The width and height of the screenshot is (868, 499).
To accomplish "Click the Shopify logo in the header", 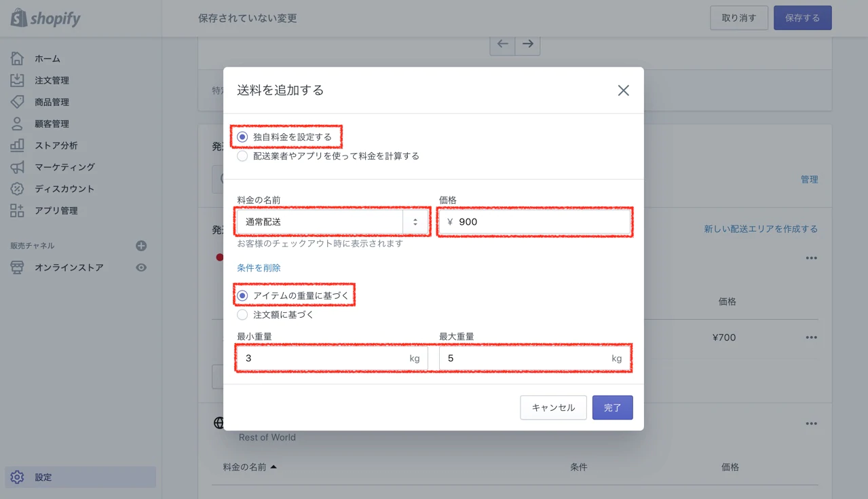I will click(x=45, y=18).
